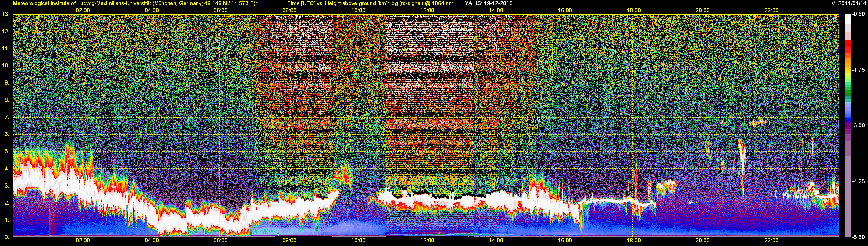Pick the 12:00 label on bottom time axis
868x246 pixels.
click(427, 241)
